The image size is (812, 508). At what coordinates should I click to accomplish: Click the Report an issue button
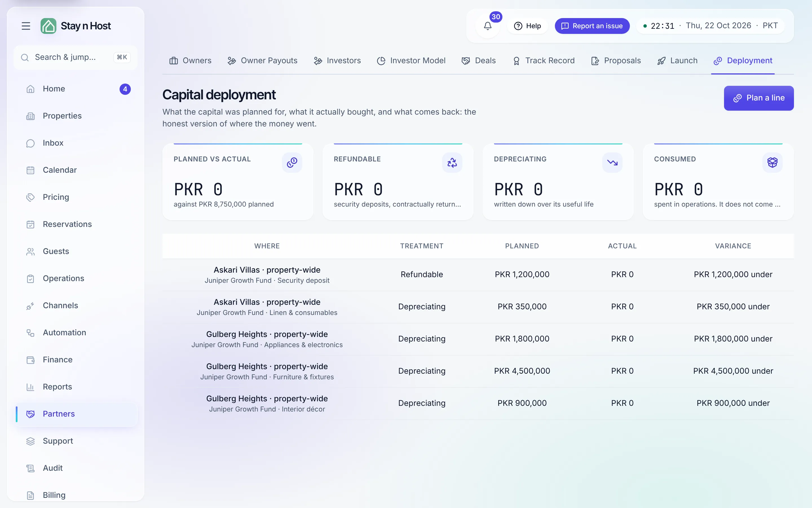click(592, 26)
